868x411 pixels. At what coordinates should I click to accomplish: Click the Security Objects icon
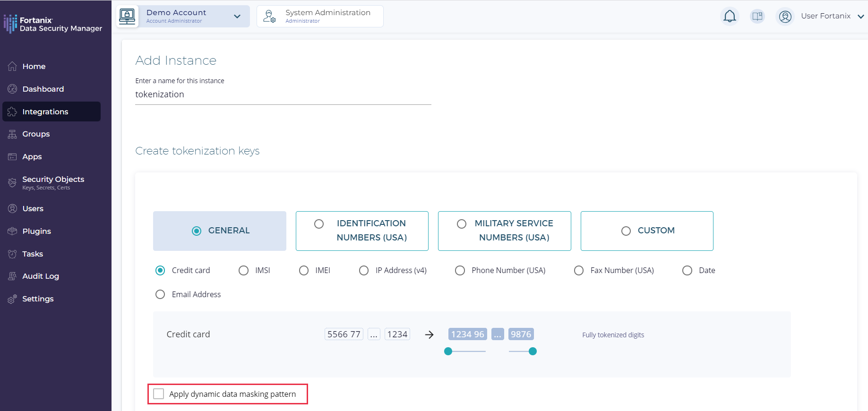[12, 183]
